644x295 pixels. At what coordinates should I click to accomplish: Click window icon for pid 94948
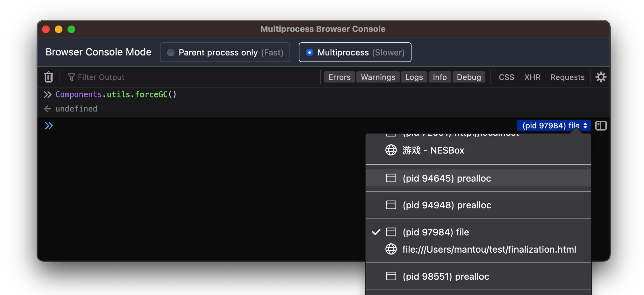click(391, 205)
